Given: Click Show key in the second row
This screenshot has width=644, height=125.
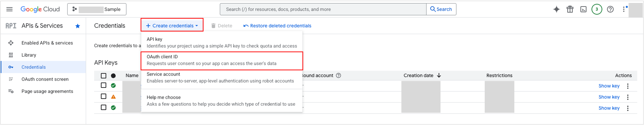Looking at the screenshot, I should point(609,97).
